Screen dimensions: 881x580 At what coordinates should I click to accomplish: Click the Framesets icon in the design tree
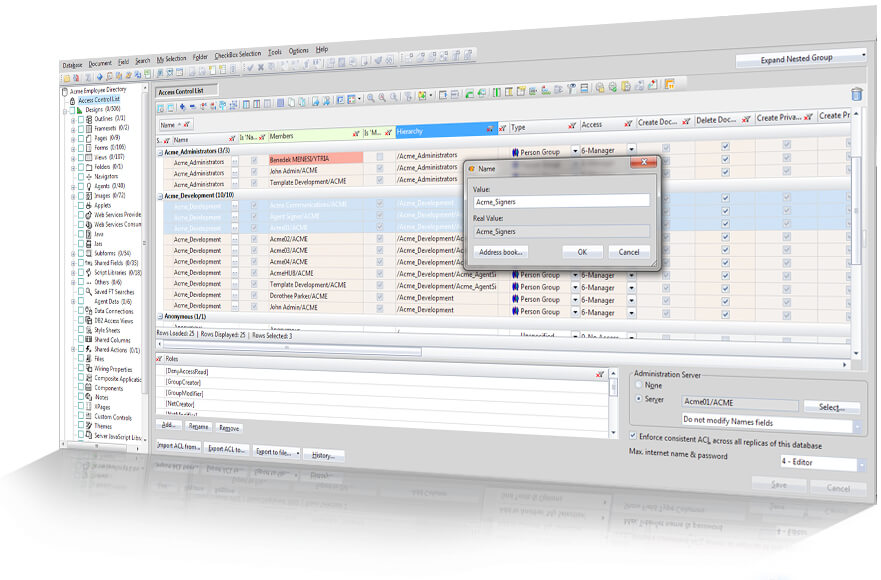[89, 129]
